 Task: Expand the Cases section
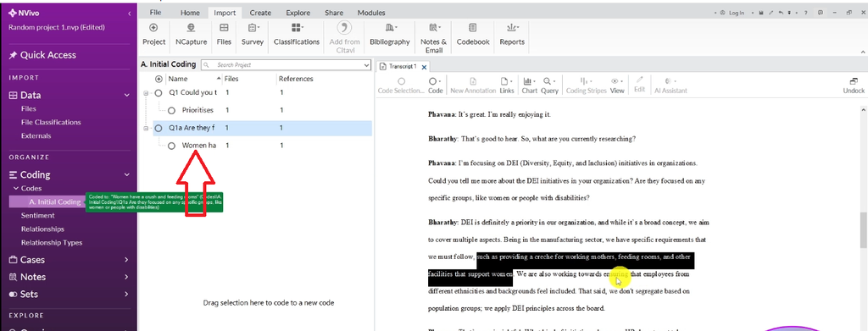coord(127,260)
